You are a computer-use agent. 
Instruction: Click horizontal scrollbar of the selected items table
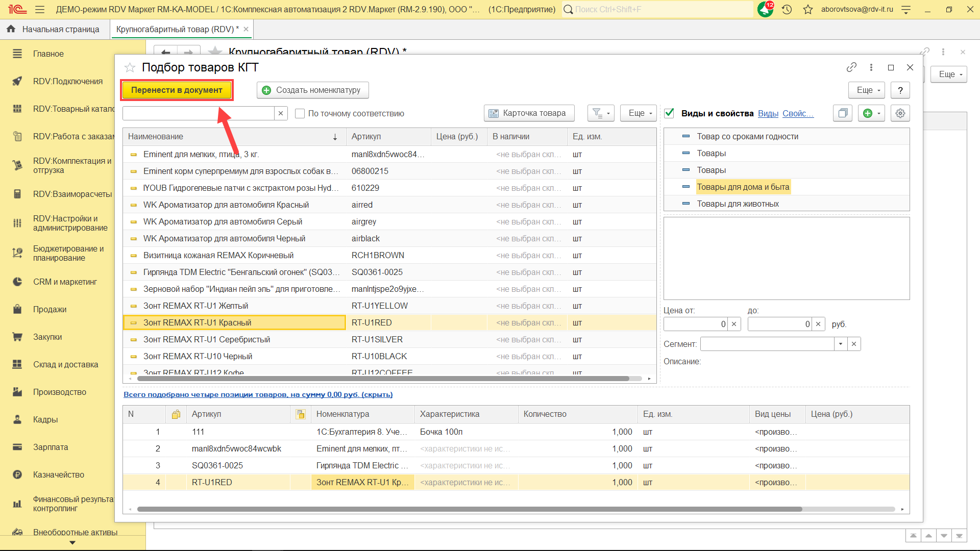point(470,509)
